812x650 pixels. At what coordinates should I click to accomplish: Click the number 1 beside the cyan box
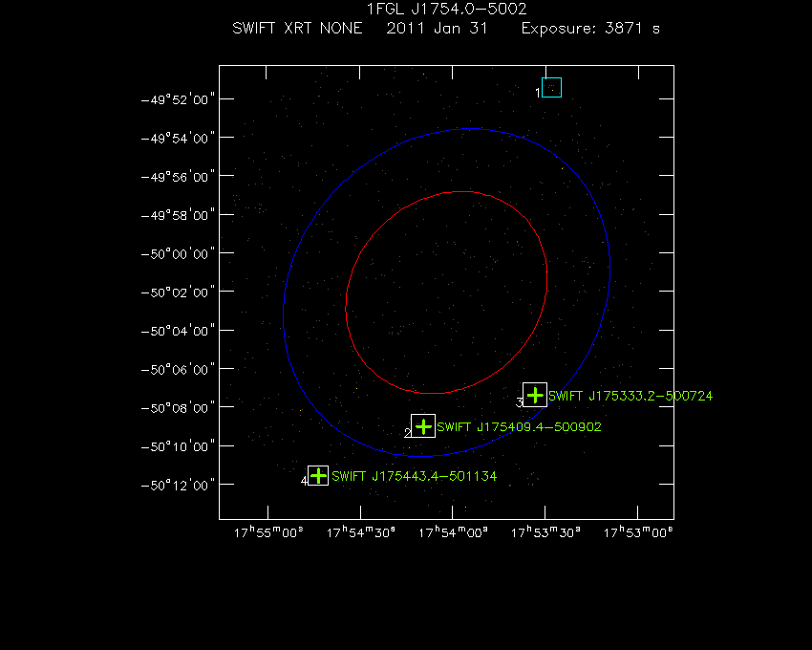[x=538, y=93]
